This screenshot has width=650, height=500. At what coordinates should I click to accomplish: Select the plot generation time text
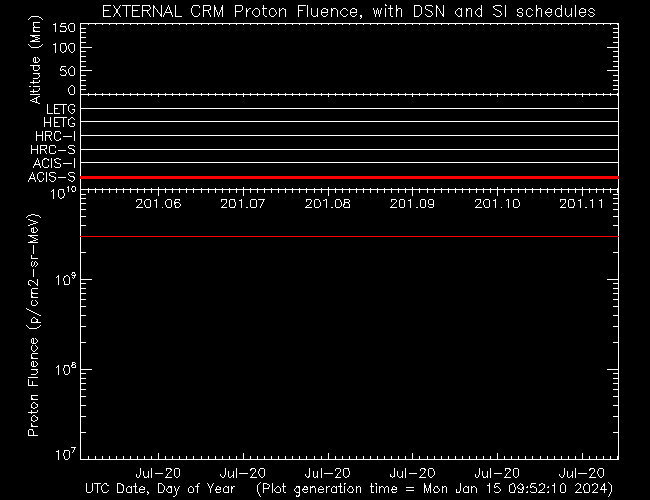click(x=434, y=489)
